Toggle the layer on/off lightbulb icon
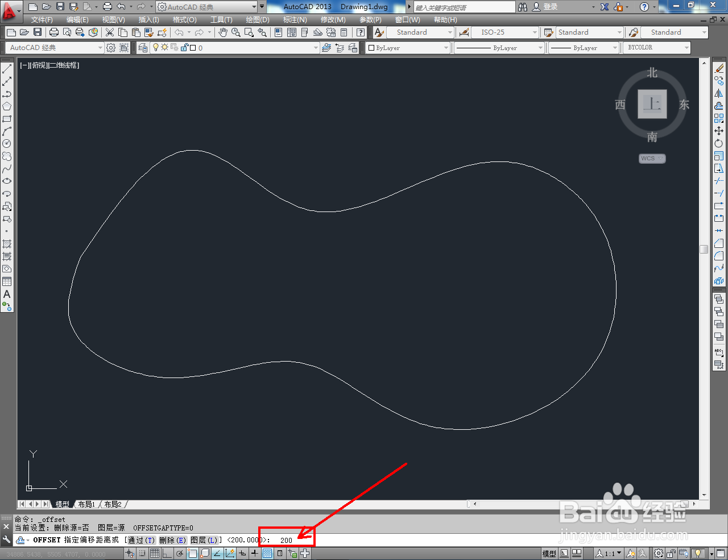Image resolution: width=728 pixels, height=560 pixels. [156, 48]
